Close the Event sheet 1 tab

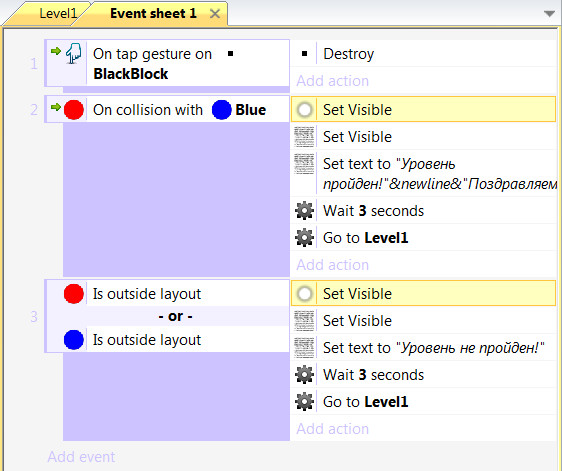pos(215,14)
